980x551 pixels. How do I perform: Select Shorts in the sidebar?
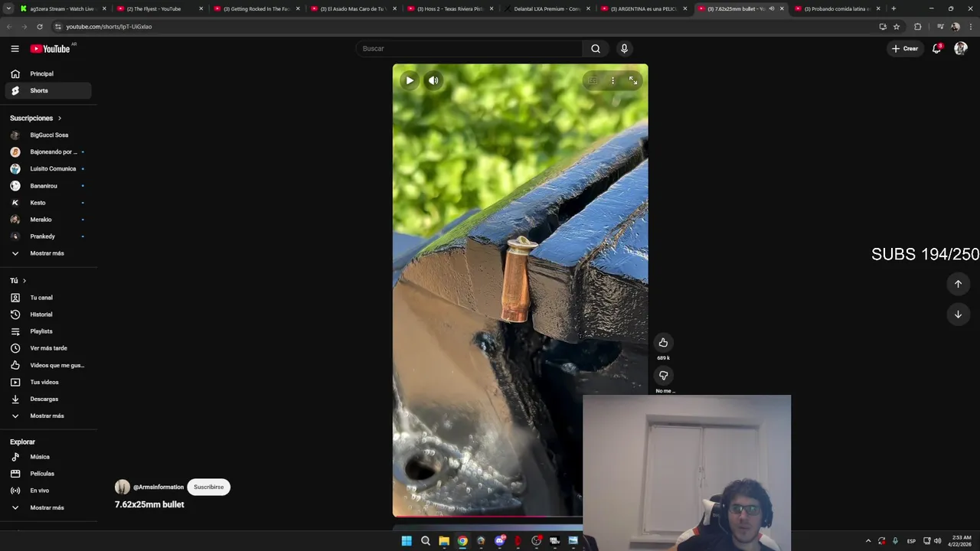point(48,90)
